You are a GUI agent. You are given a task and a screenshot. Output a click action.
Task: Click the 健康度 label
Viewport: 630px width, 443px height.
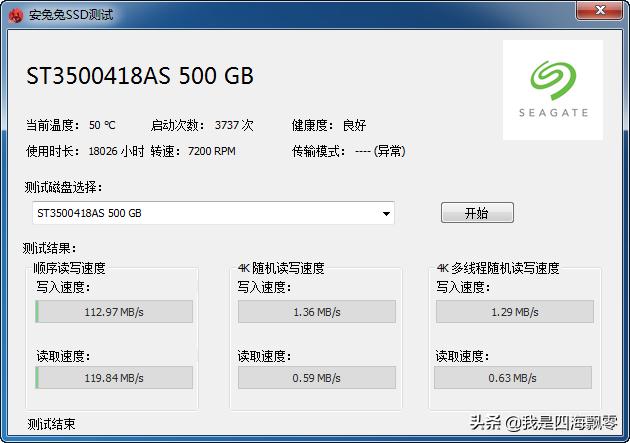312,125
